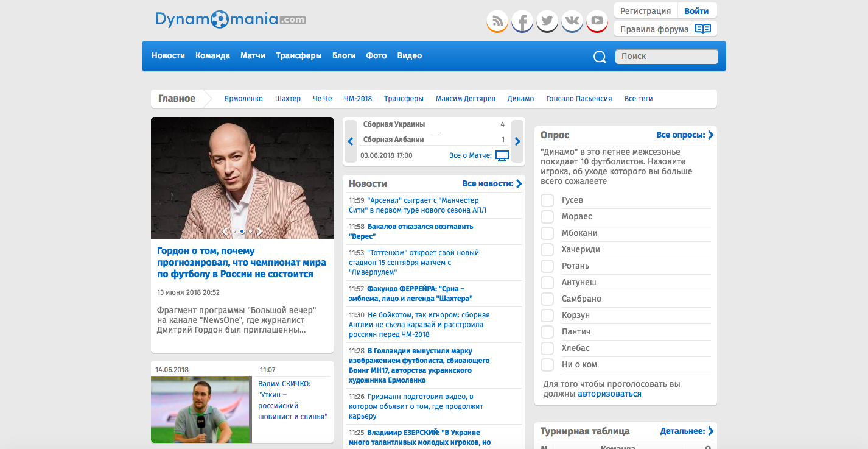This screenshot has width=868, height=449.
Task: Select the active middle dot of the photo slider
Action: click(x=242, y=232)
